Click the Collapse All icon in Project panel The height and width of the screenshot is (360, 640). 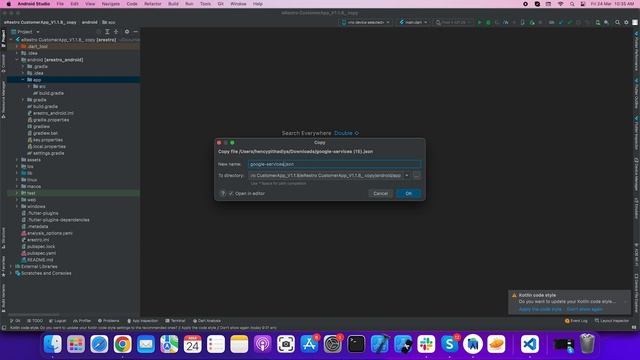pyautogui.click(x=116, y=32)
